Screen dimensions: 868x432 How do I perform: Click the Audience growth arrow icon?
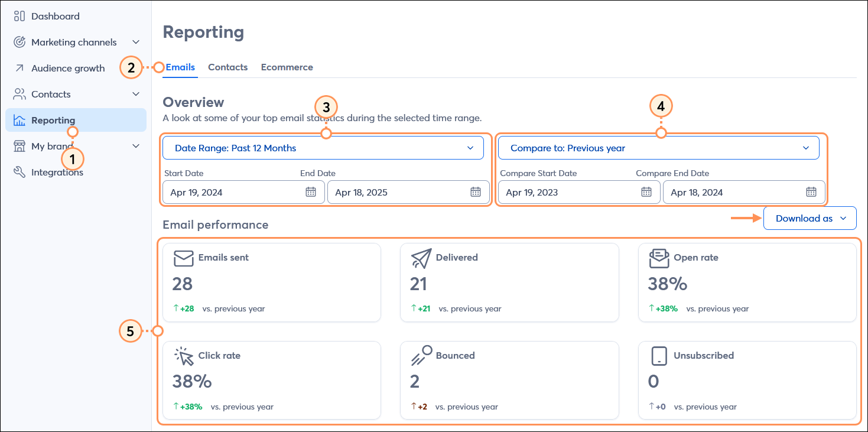click(19, 68)
